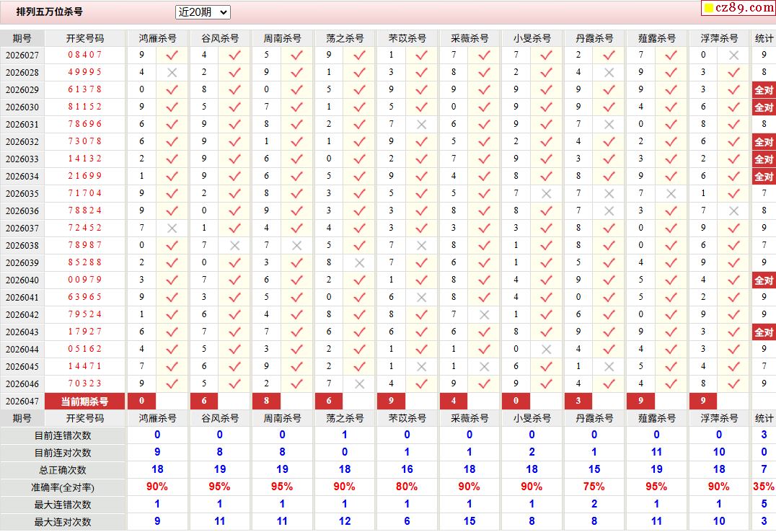Click the red checkmark for 周南杀号 in row 2026046

tap(296, 384)
